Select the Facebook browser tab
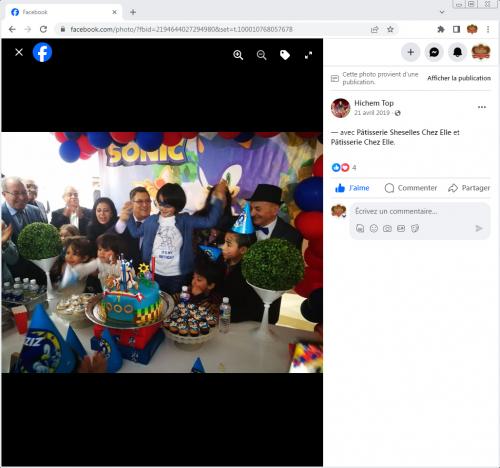 click(x=63, y=12)
